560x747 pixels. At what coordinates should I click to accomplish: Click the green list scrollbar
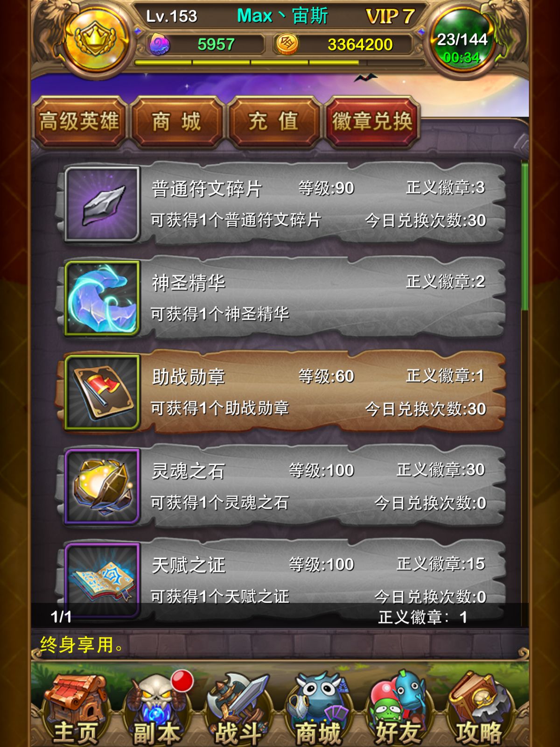pos(525,236)
